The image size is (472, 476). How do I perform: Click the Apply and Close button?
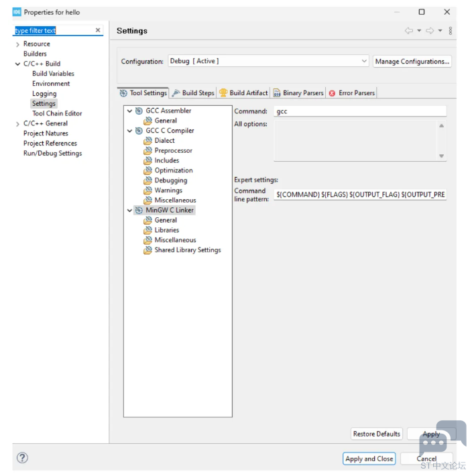(x=369, y=459)
